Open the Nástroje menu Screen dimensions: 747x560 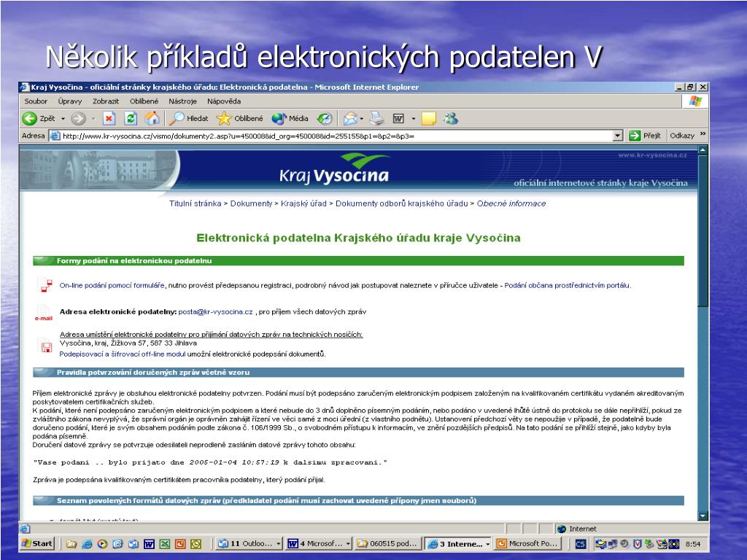point(182,101)
